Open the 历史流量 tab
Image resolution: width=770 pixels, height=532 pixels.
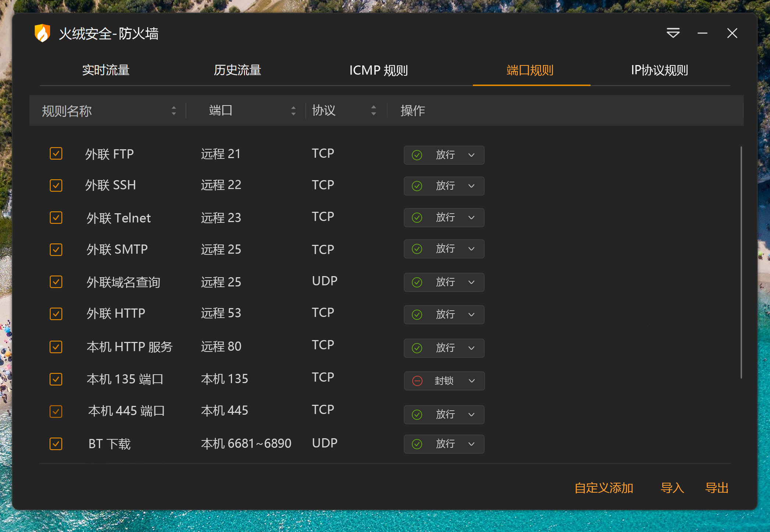[x=238, y=70]
